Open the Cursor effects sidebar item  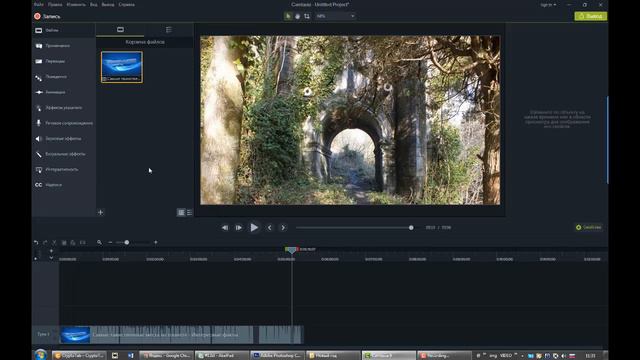point(64,108)
